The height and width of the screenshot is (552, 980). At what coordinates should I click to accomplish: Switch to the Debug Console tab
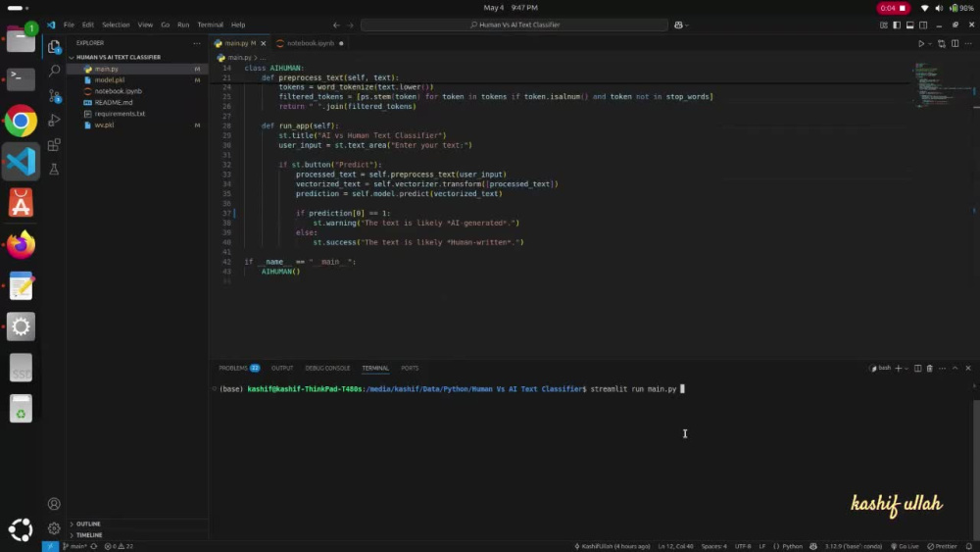coord(327,369)
